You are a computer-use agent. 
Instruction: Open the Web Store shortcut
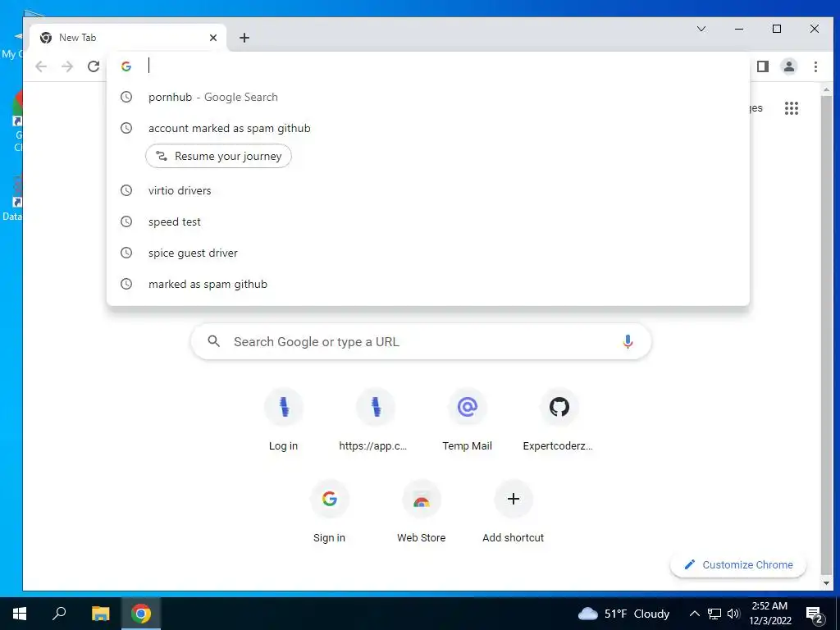point(422,513)
